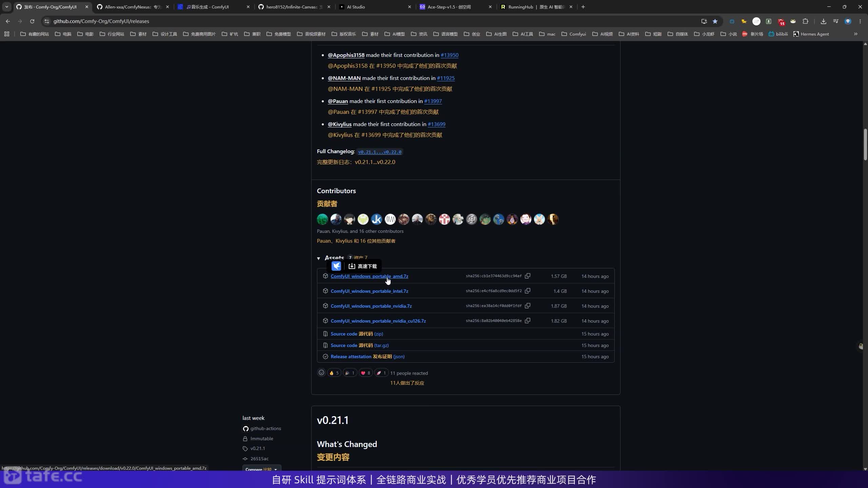
Task: Open the v0.21.1...v0.22.0 full changelog link
Action: coord(380,152)
